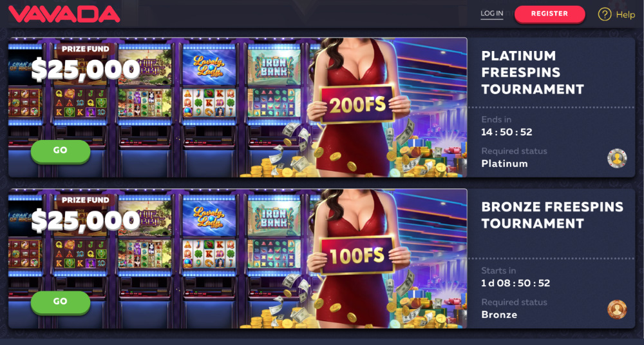The image size is (644, 345).
Task: Click the VAVADA logo
Action: pos(64,14)
